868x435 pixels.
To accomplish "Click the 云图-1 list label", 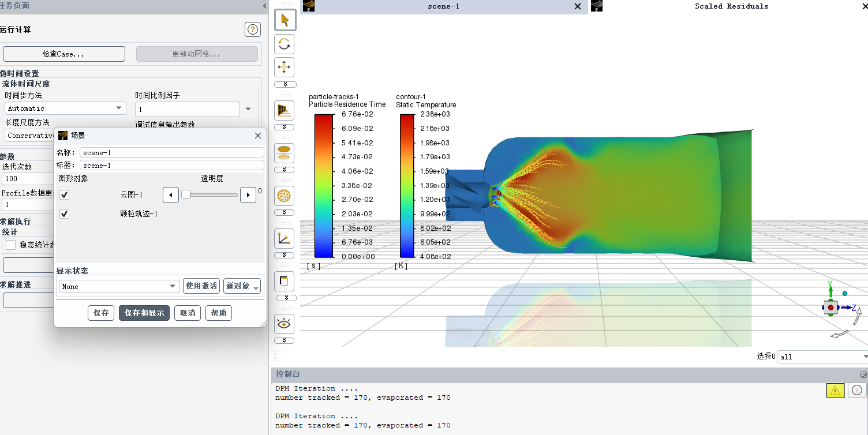I will [x=132, y=195].
